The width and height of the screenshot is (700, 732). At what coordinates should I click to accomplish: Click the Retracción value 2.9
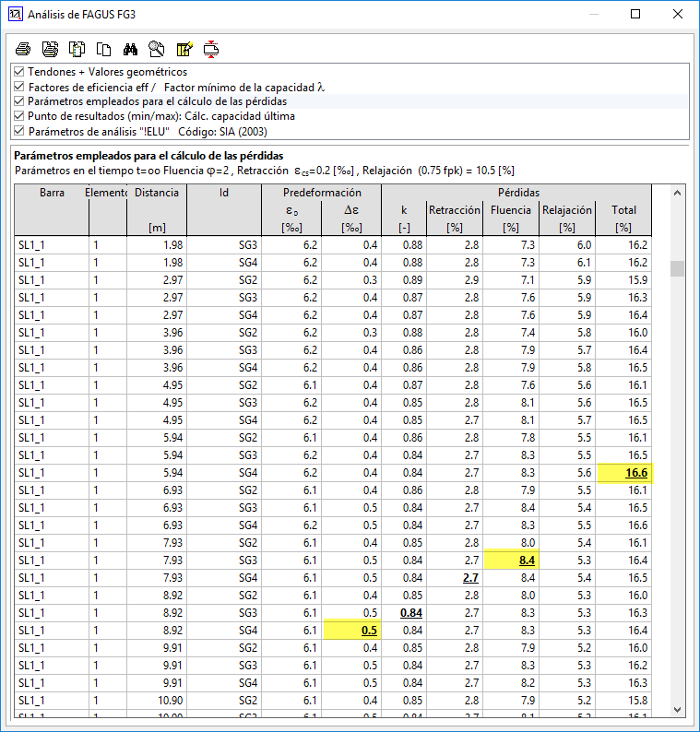(x=471, y=280)
